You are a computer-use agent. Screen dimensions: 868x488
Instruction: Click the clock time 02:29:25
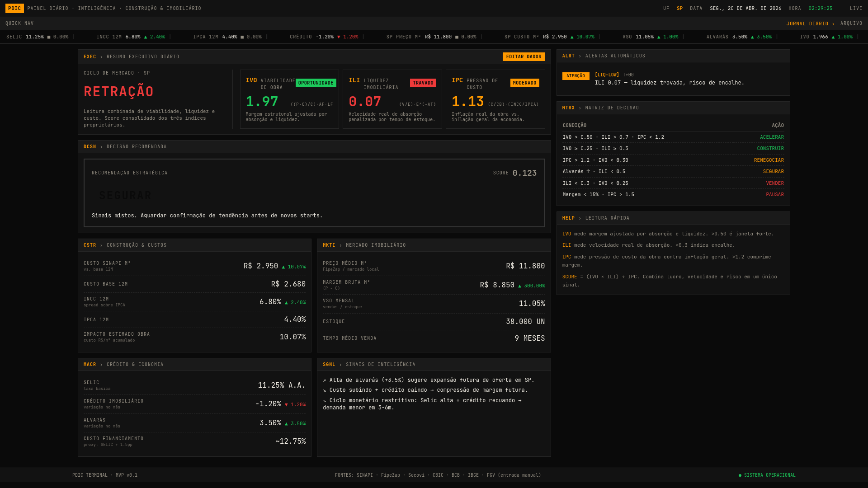point(820,9)
